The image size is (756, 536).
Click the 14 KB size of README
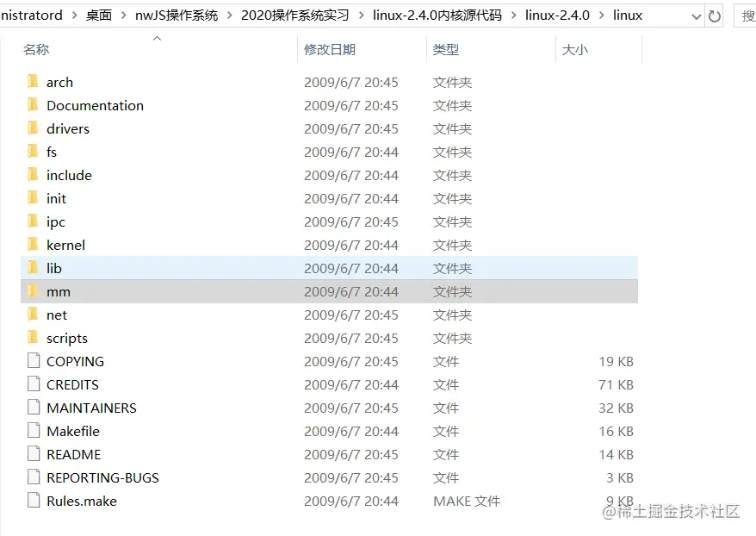coord(616,454)
